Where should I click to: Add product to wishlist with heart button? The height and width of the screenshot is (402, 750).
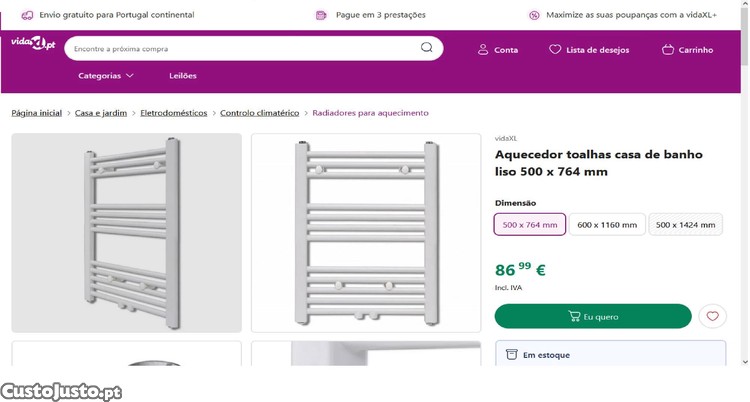tap(712, 316)
